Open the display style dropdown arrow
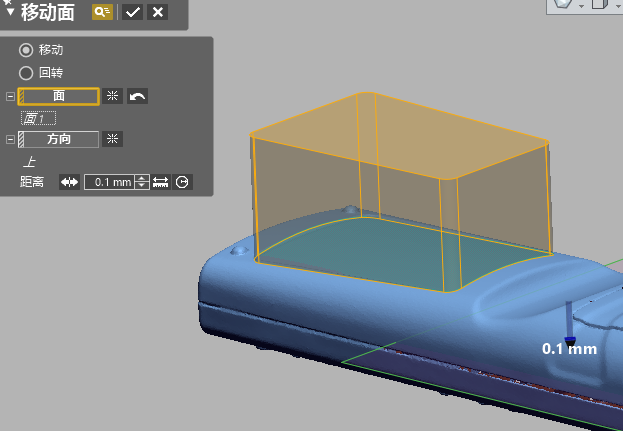Image resolution: width=623 pixels, height=431 pixels. pos(581,6)
